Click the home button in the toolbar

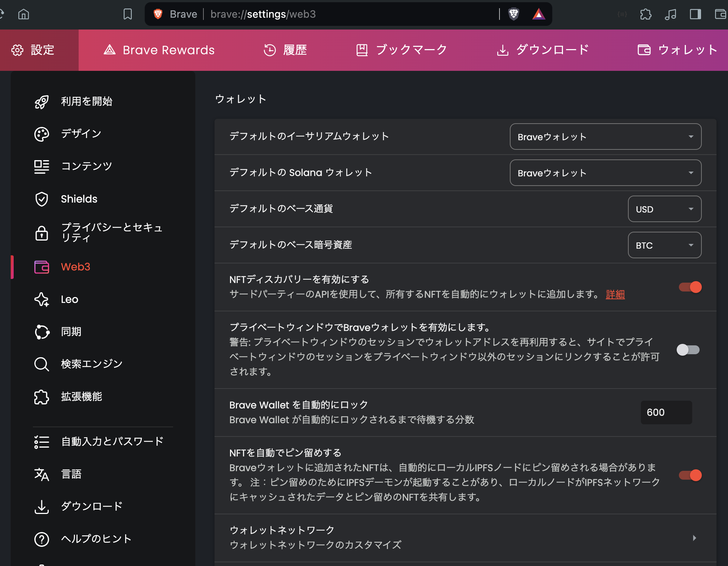tap(24, 14)
